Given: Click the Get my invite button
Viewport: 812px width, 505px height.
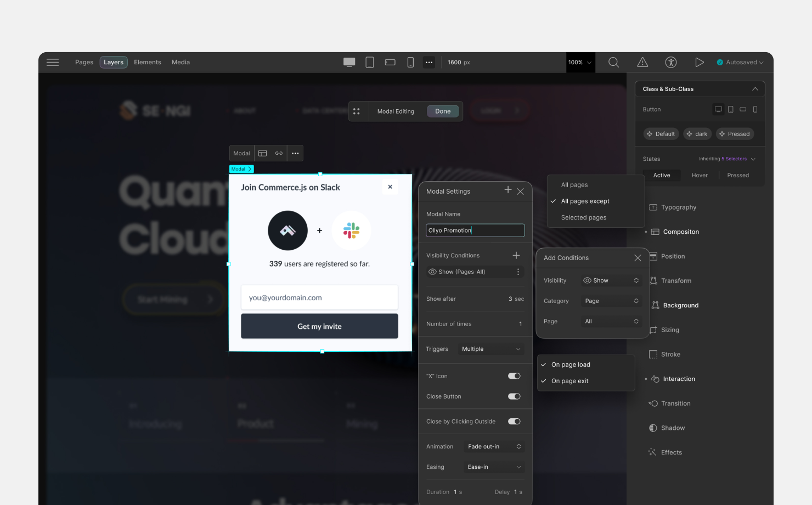Looking at the screenshot, I should click(x=319, y=326).
